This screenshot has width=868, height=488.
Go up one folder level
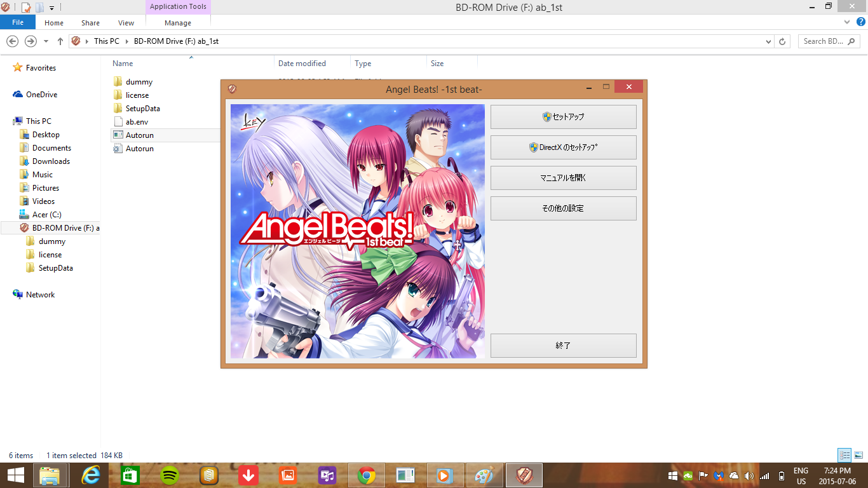pyautogui.click(x=60, y=41)
